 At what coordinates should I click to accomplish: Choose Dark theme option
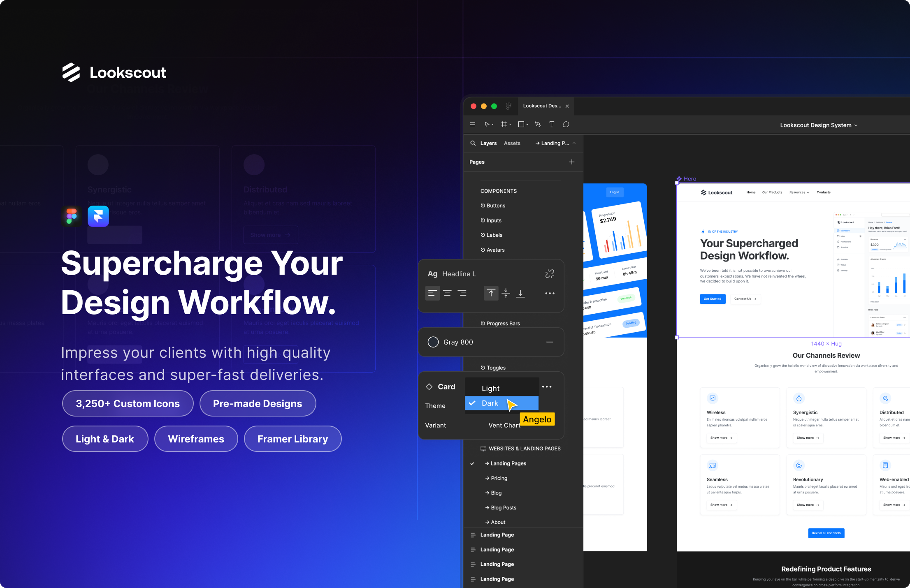502,403
